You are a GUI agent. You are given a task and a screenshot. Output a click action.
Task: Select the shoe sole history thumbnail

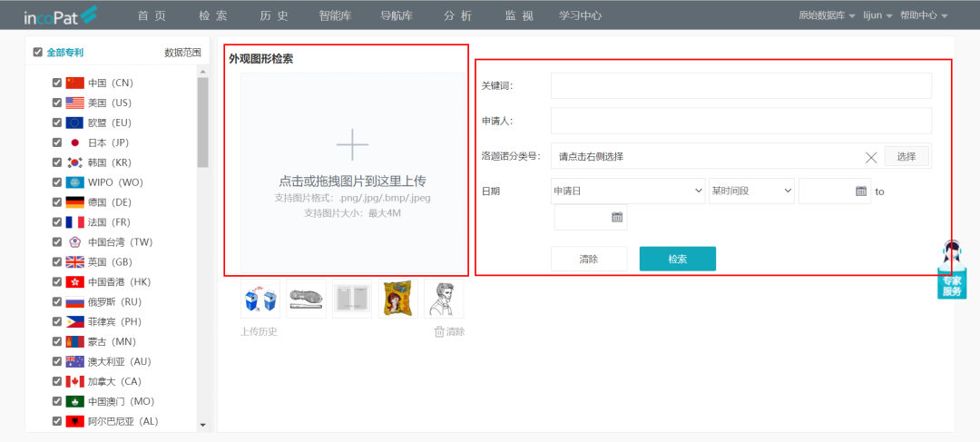click(307, 299)
